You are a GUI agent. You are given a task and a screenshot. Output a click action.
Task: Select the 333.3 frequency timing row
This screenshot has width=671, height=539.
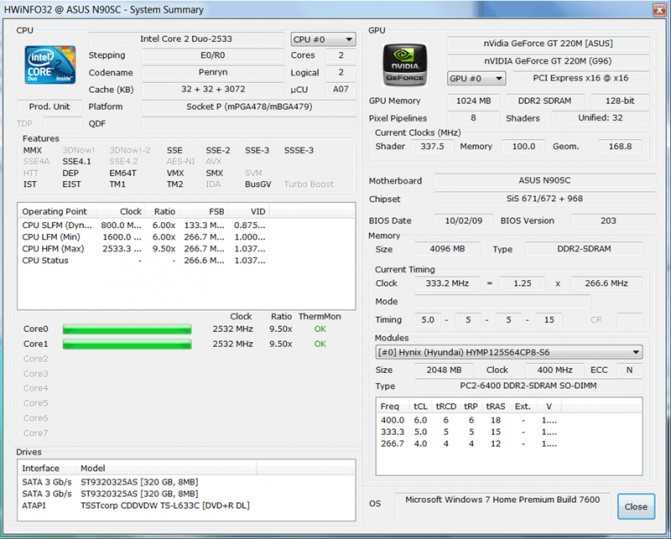(469, 432)
